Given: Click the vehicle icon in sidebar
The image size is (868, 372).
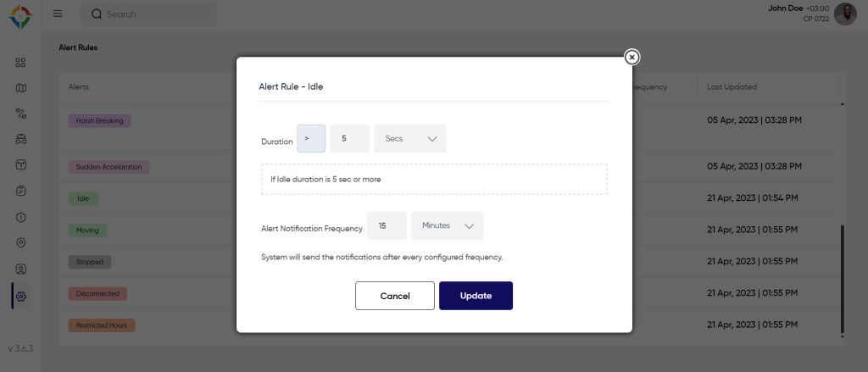Looking at the screenshot, I should (x=21, y=138).
